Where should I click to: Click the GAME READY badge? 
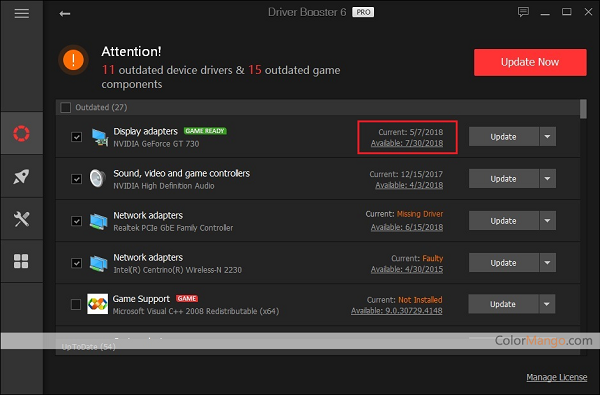tap(205, 131)
